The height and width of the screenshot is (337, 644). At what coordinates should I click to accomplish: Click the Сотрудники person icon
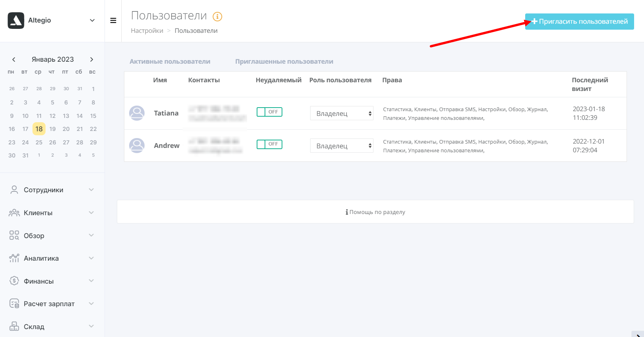click(14, 190)
